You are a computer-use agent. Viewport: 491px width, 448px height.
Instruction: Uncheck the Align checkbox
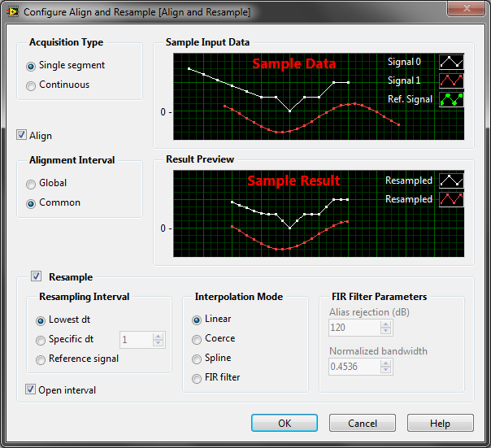click(22, 135)
